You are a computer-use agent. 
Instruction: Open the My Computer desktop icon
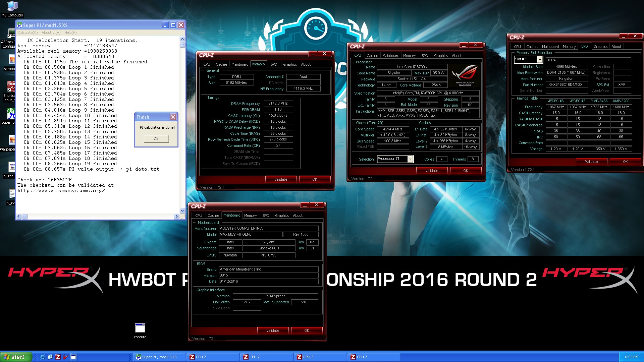pos(12,9)
